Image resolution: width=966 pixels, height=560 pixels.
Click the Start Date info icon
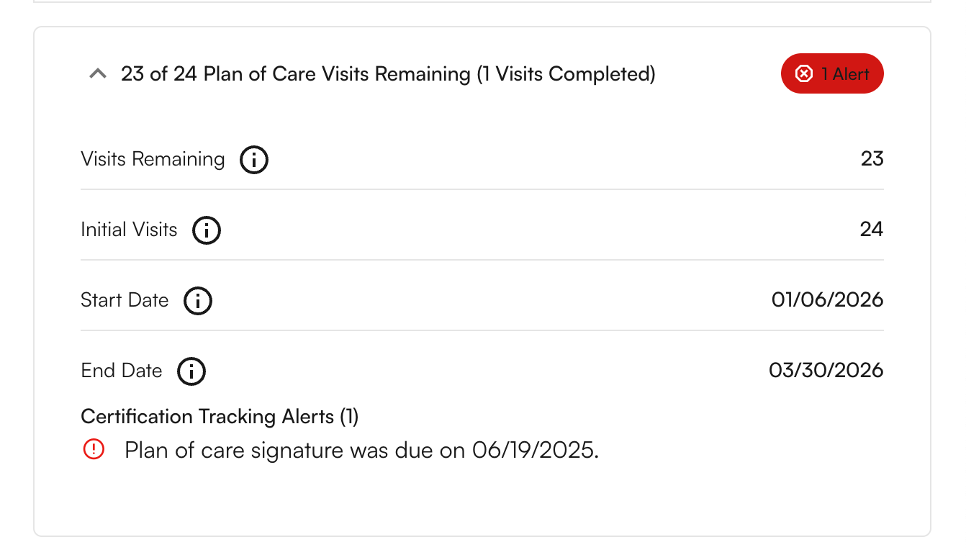click(198, 301)
